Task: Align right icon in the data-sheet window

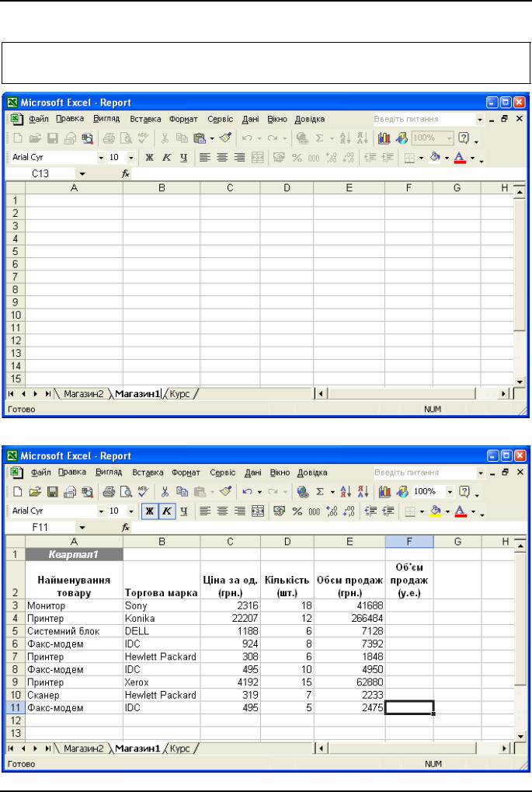Action: (240, 511)
